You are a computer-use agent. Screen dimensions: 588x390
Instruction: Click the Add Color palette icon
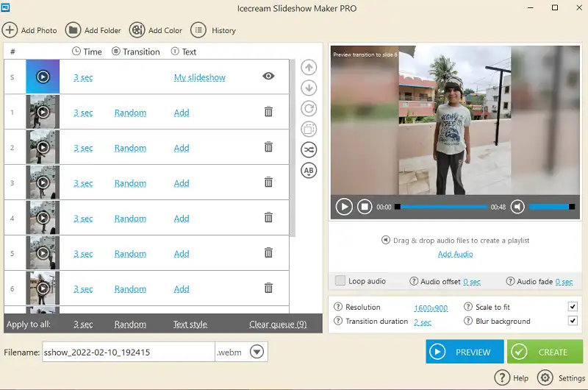(x=137, y=30)
